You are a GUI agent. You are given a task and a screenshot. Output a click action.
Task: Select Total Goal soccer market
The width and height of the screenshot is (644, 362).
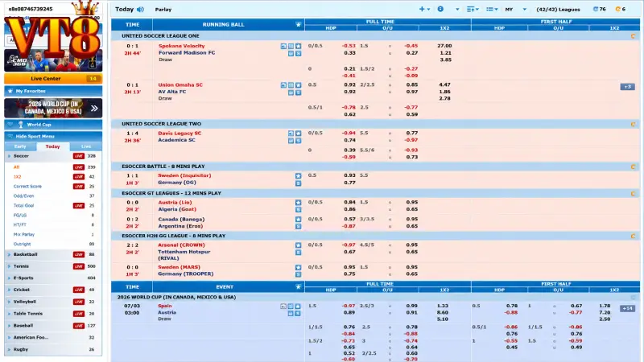[x=23, y=206]
